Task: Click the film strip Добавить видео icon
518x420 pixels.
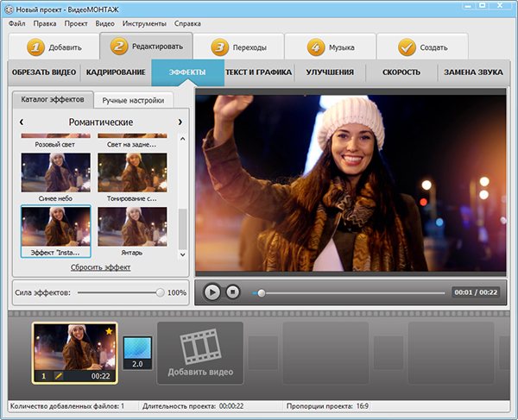Action: (200, 347)
